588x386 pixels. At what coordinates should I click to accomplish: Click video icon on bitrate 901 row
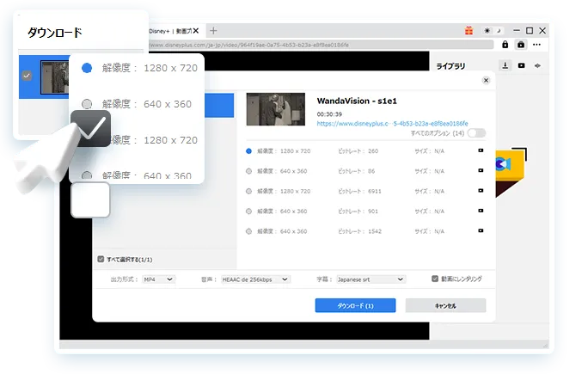pyautogui.click(x=481, y=211)
